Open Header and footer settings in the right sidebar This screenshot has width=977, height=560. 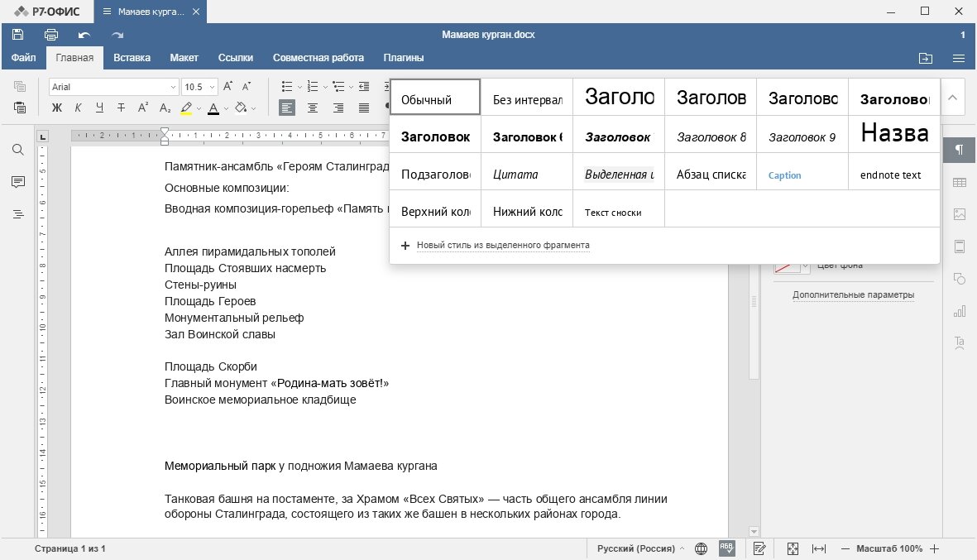click(x=960, y=246)
